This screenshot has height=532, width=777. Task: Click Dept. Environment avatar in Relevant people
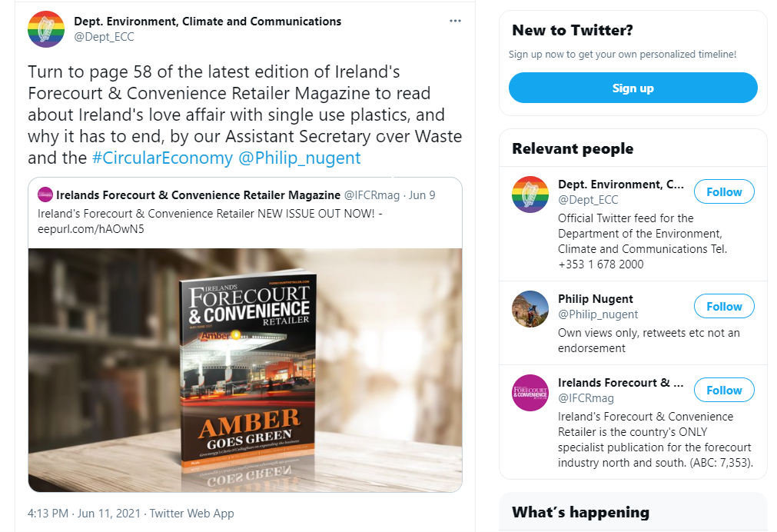(x=530, y=195)
